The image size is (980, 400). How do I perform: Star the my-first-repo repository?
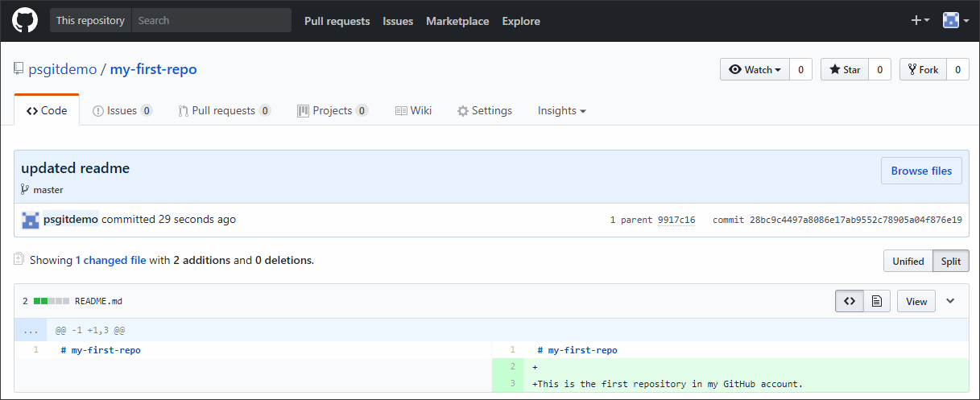click(845, 70)
